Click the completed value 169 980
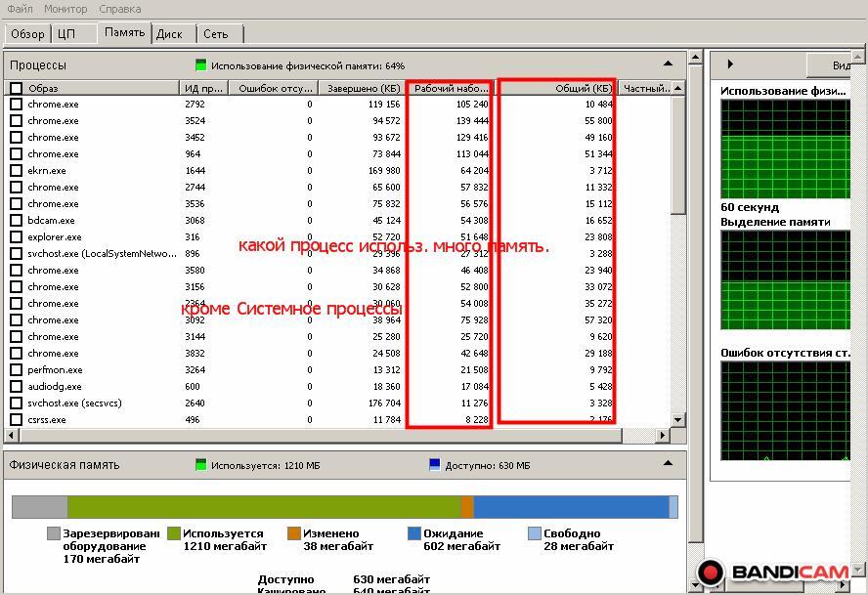The image size is (868, 595). (x=384, y=170)
